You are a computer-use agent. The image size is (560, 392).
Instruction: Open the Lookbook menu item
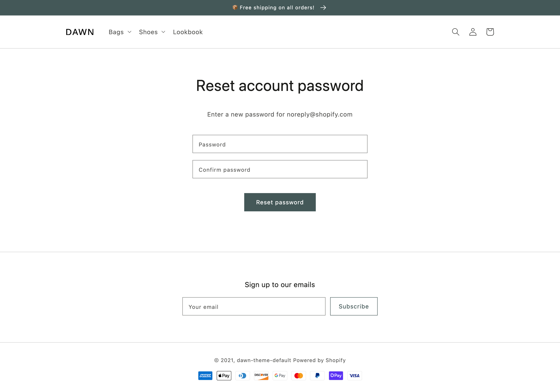pyautogui.click(x=188, y=32)
